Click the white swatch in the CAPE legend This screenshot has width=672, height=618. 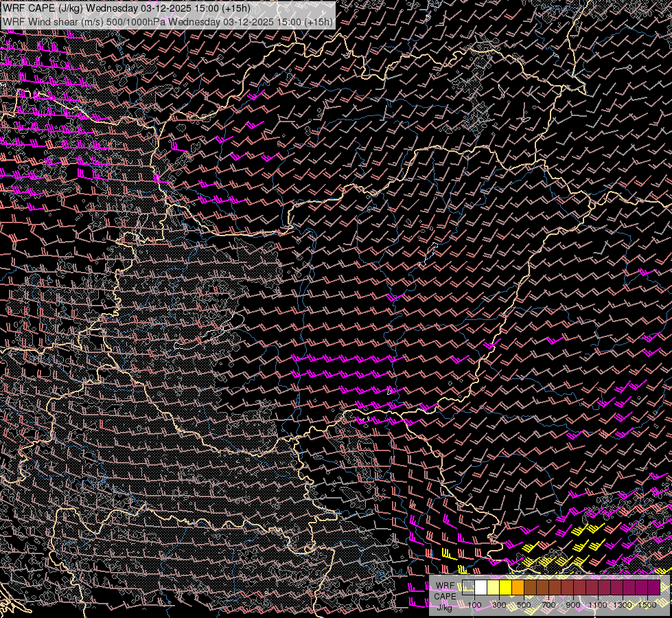(481, 588)
